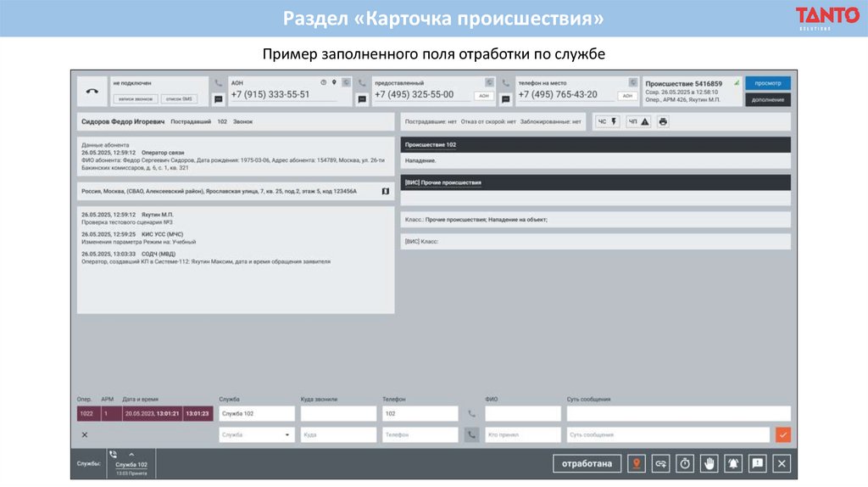Viewport: 868px width, 487px height.
Task: Call the предоставленный number phone icon
Action: click(x=362, y=83)
